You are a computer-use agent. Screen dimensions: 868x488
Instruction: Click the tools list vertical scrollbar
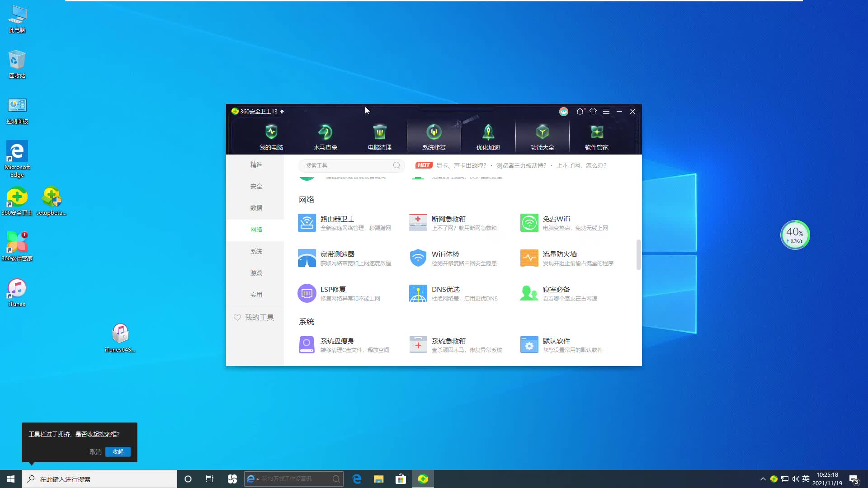(x=638, y=255)
